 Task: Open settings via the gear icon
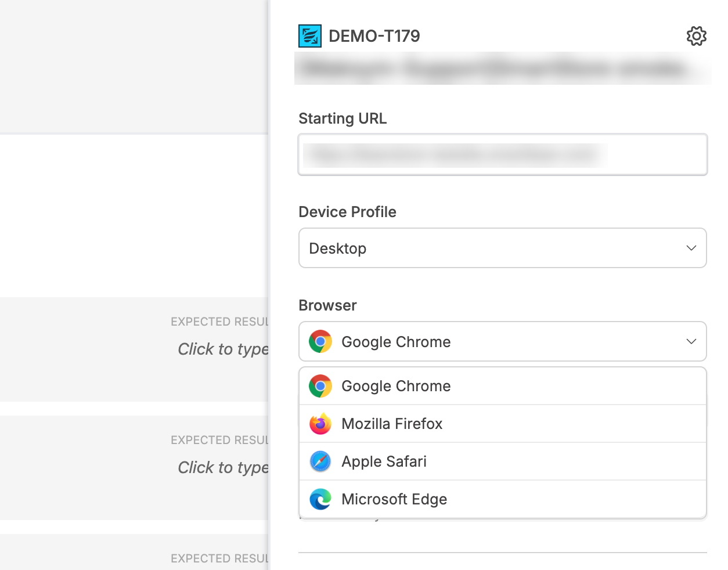pos(696,35)
